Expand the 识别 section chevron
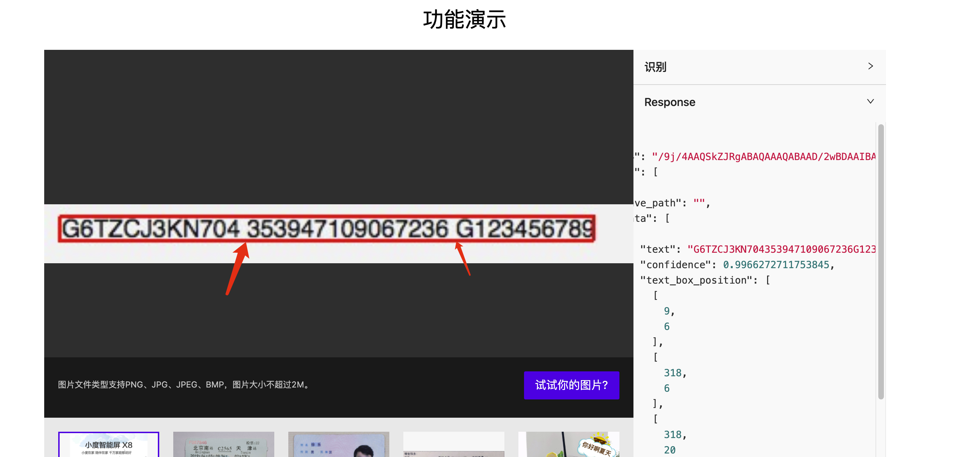Image resolution: width=980 pixels, height=457 pixels. [x=871, y=66]
